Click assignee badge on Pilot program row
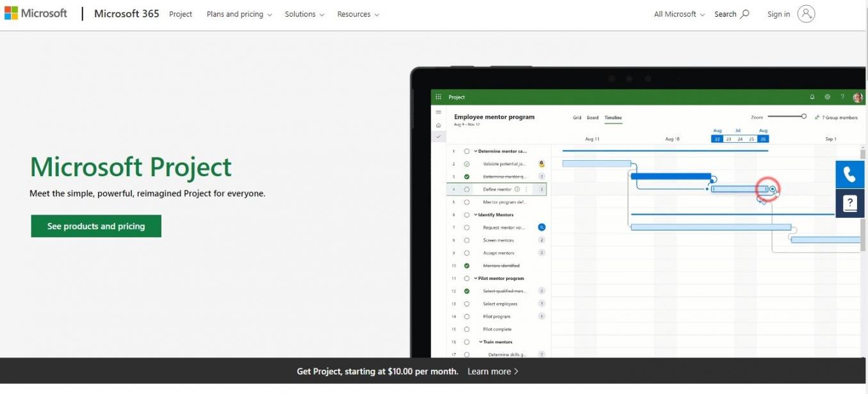The width and height of the screenshot is (868, 394). [542, 316]
